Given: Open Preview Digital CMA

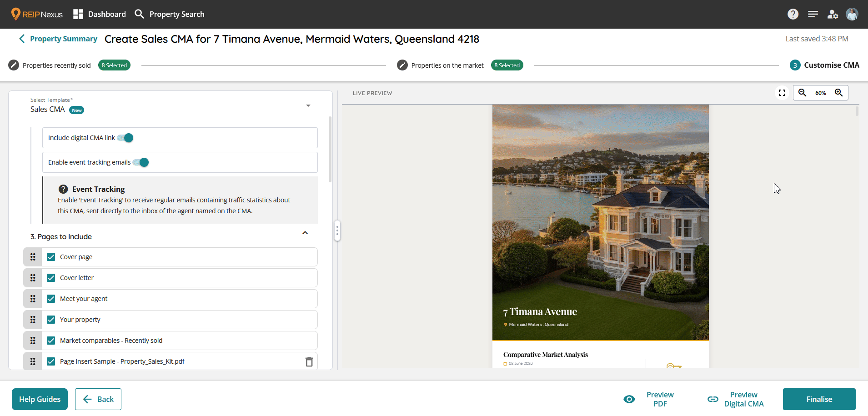Looking at the screenshot, I should click(x=736, y=399).
